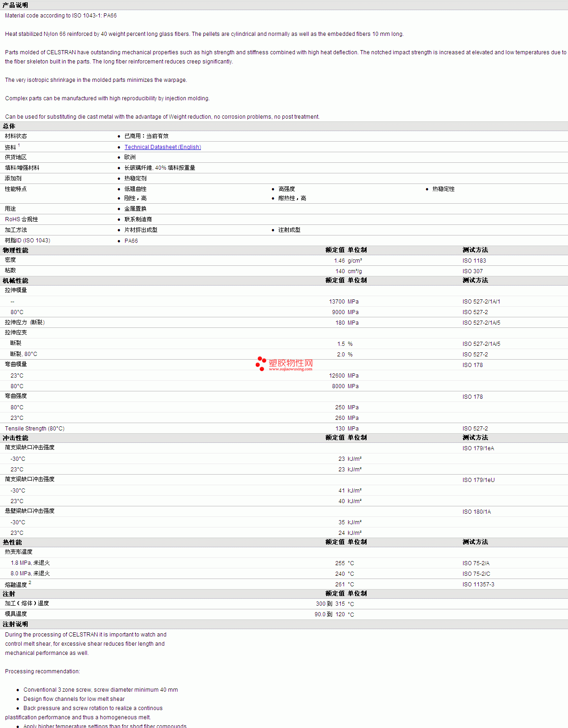Select the 树脂ID (ISO 1043) row label
This screenshot has height=728, width=568.
(28, 241)
